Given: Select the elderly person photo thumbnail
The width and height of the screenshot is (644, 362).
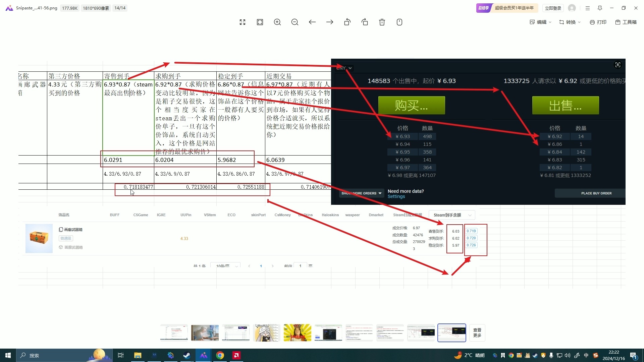Looking at the screenshot, I should click(205, 333).
